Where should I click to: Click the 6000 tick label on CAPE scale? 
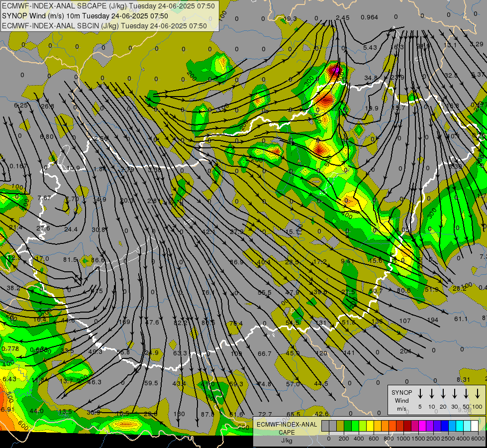478,439
